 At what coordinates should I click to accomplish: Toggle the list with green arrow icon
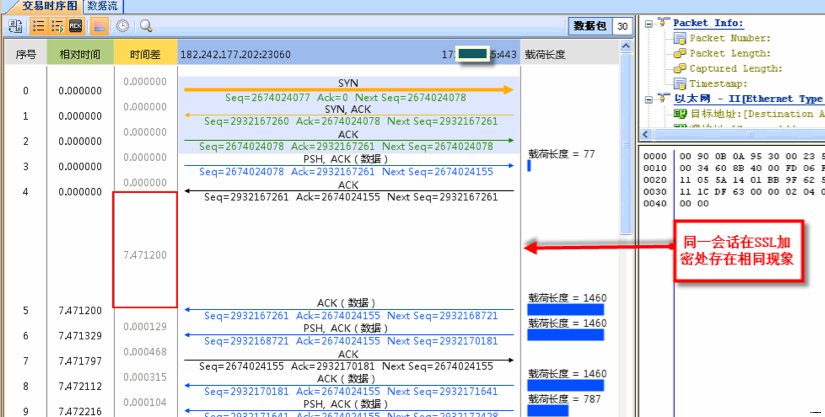tap(57, 26)
